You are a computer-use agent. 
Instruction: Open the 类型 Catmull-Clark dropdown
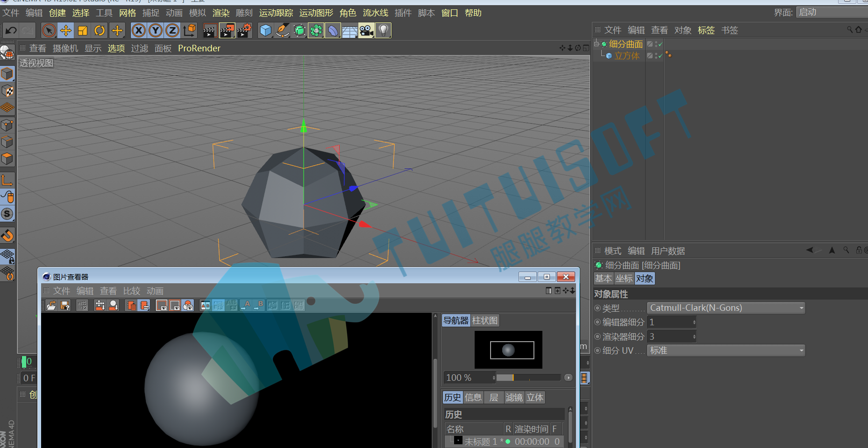pyautogui.click(x=726, y=308)
